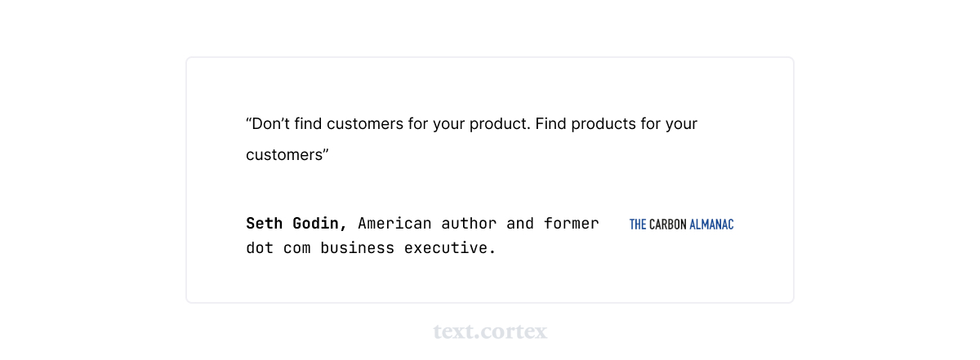This screenshot has height=360, width=980.
Task: Click the blue ALMANAC word in logo
Action: click(711, 224)
